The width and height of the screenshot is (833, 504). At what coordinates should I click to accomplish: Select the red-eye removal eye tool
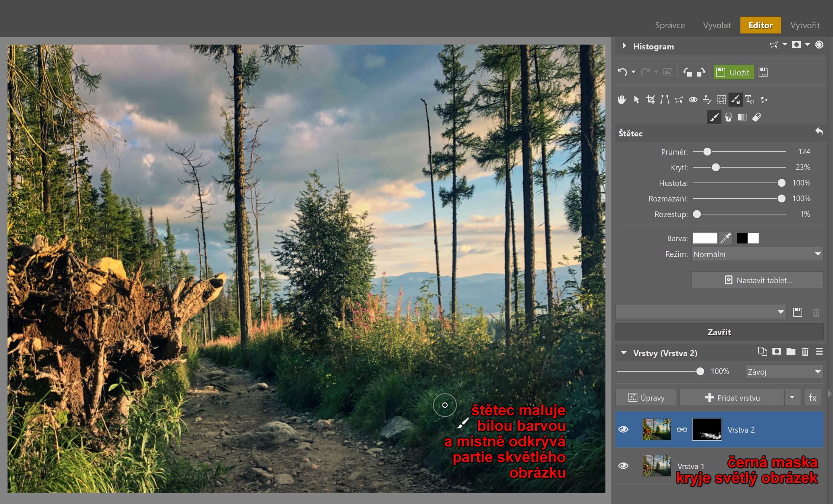point(693,100)
